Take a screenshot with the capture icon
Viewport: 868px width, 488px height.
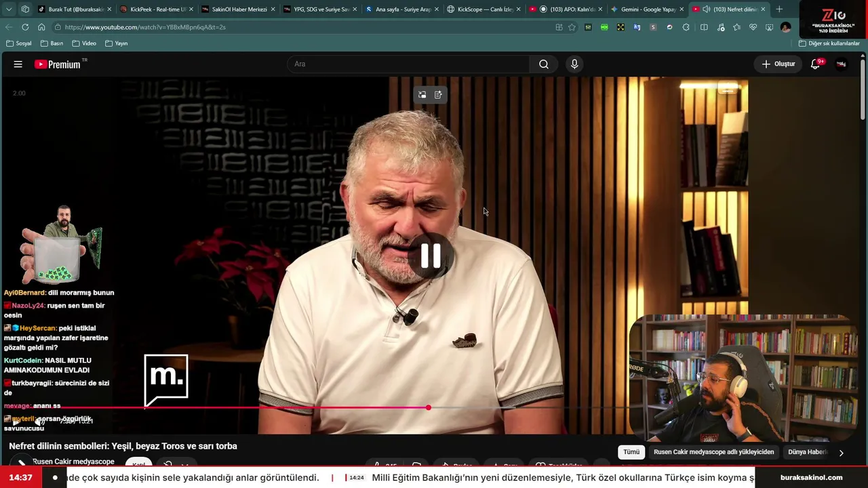coord(769,27)
